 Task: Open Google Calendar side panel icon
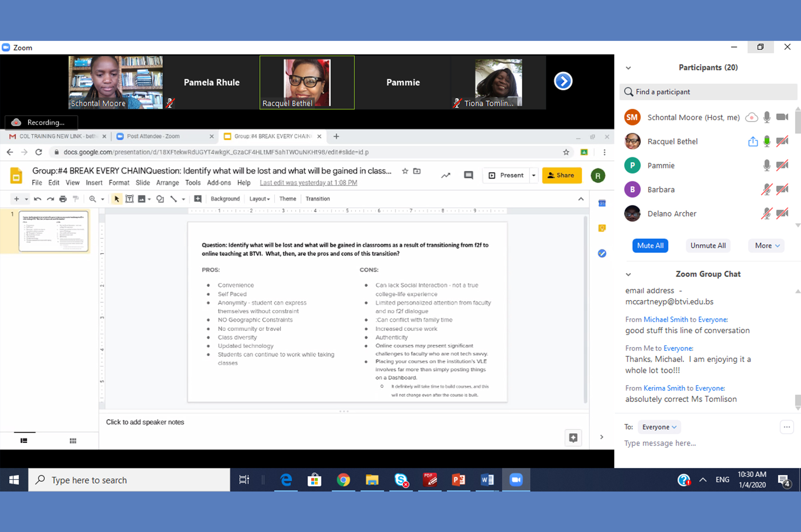pyautogui.click(x=602, y=204)
